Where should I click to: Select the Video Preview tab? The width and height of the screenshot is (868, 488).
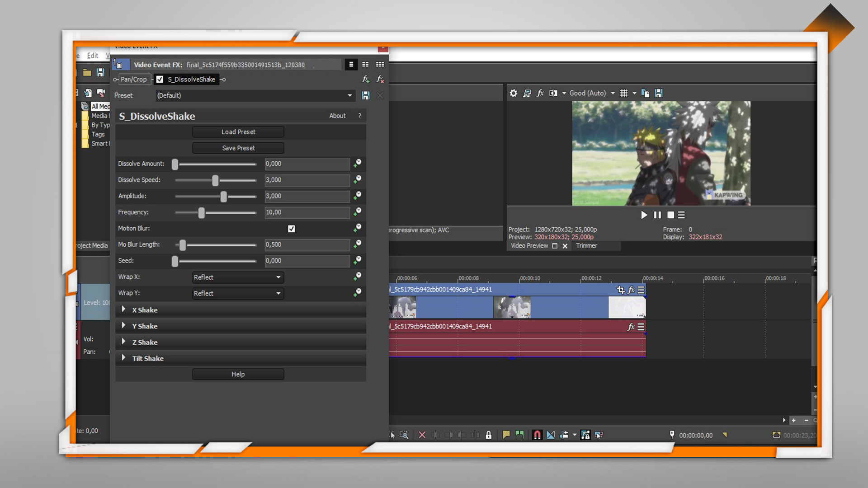click(529, 246)
